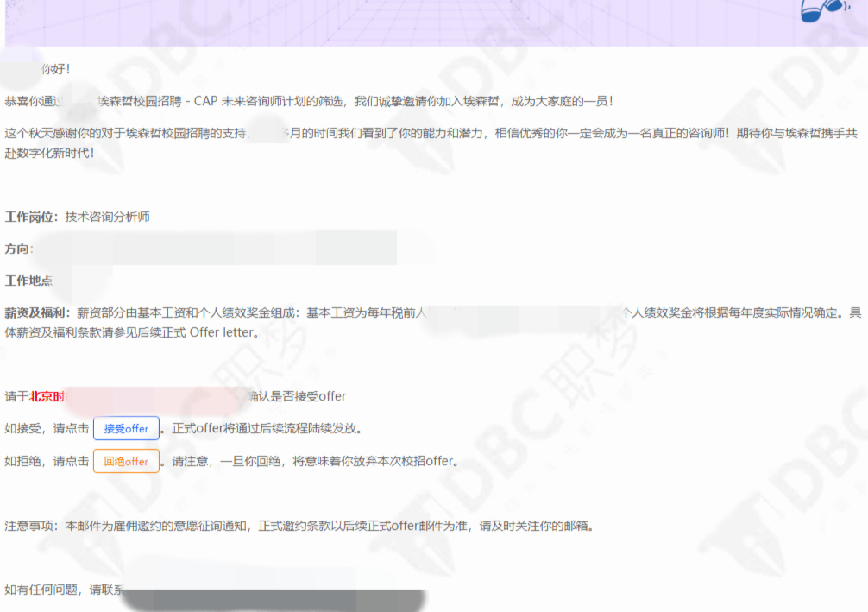The height and width of the screenshot is (612, 868).
Task: Click the line 如有任何问题，请联系
Action: pyautogui.click(x=64, y=590)
